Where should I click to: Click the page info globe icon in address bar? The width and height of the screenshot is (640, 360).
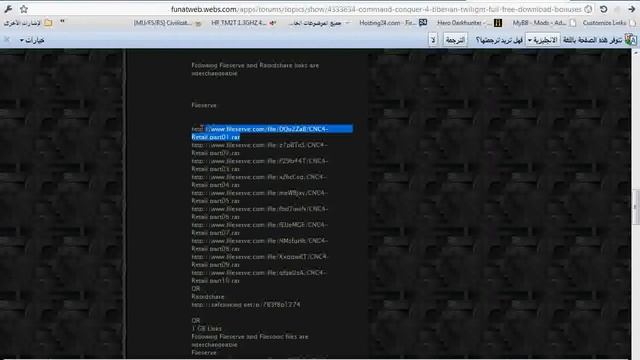(x=588, y=9)
